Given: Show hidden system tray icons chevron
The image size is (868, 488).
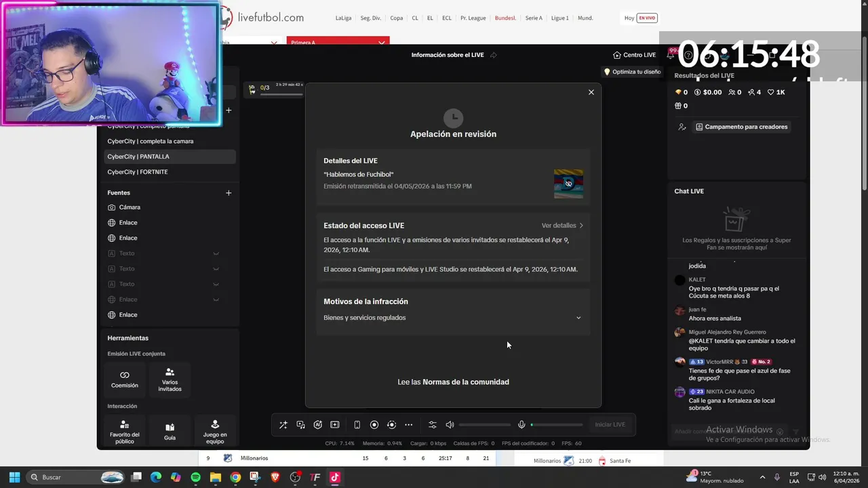Looking at the screenshot, I should coord(762,477).
